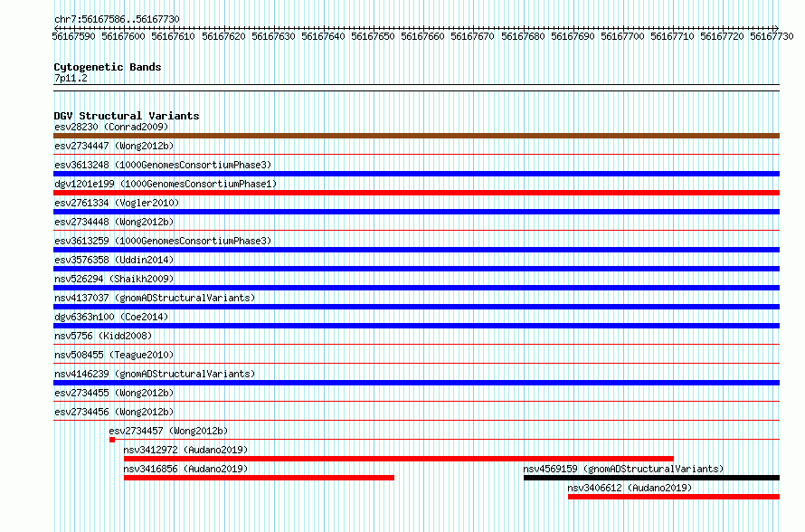Screen dimensions: 805x532
Task: Click ruler position 56167650
Action: (x=373, y=36)
